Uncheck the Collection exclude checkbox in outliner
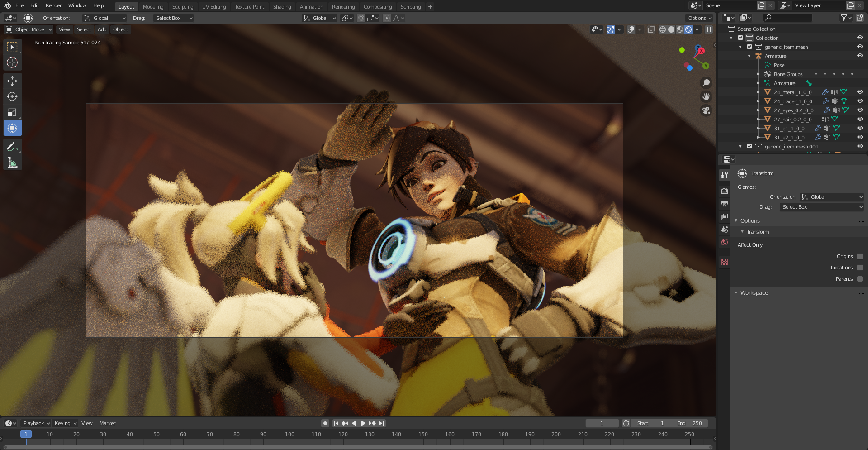This screenshot has width=868, height=450. (x=740, y=38)
